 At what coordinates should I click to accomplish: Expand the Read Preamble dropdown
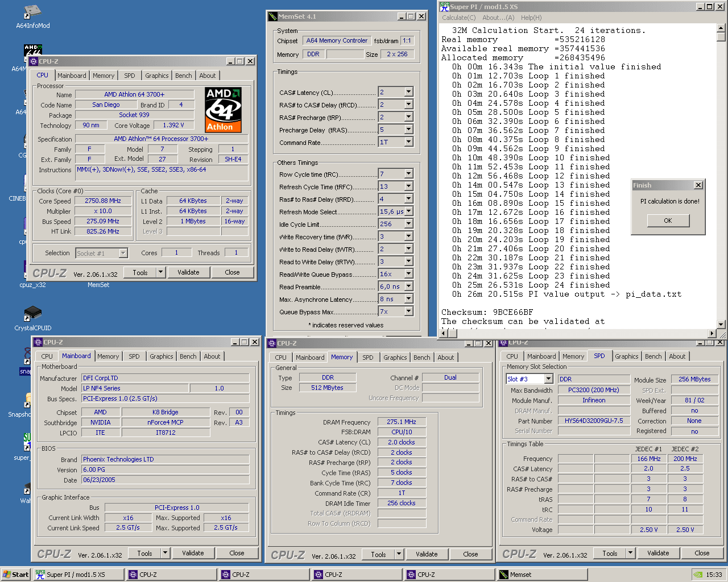tap(408, 286)
